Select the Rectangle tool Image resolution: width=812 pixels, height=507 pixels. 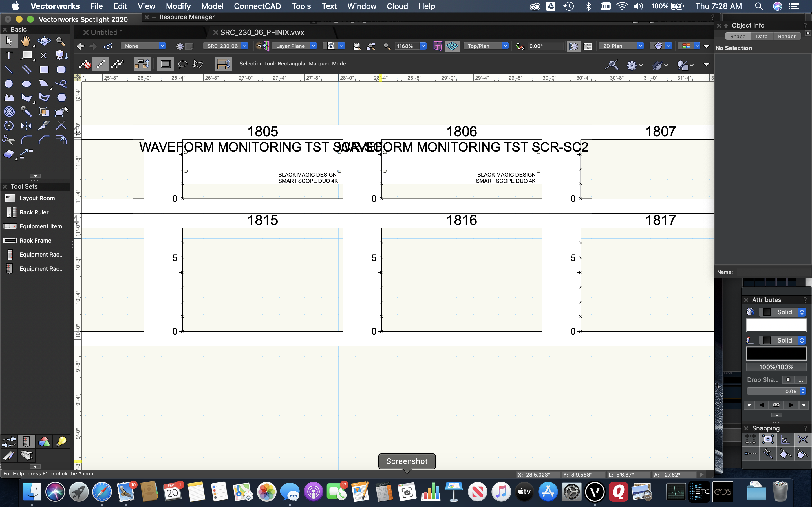(44, 69)
